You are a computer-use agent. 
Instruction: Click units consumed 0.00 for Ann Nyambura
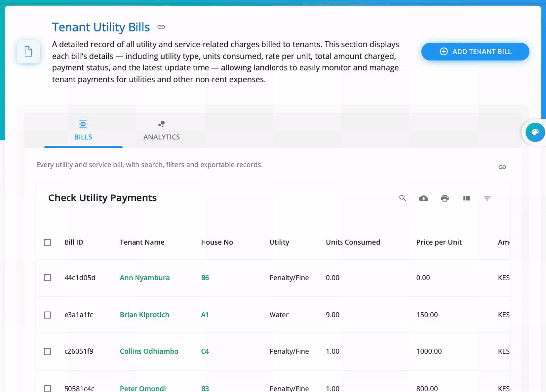332,278
